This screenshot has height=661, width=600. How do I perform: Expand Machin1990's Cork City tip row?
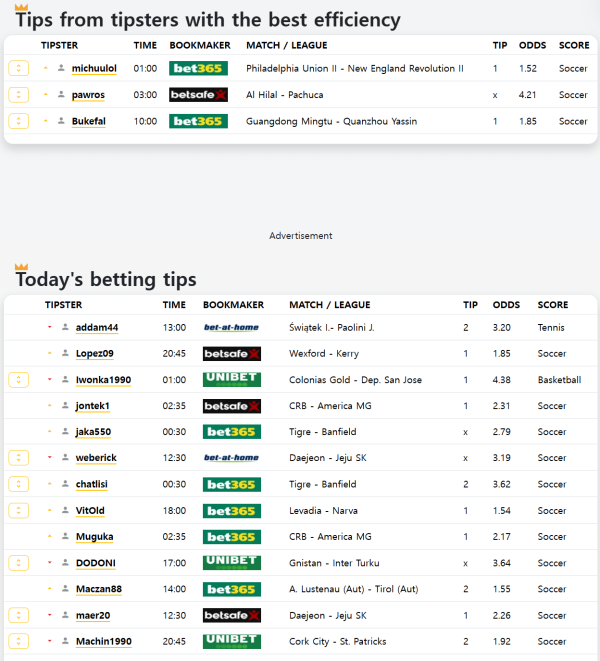[x=18, y=641]
